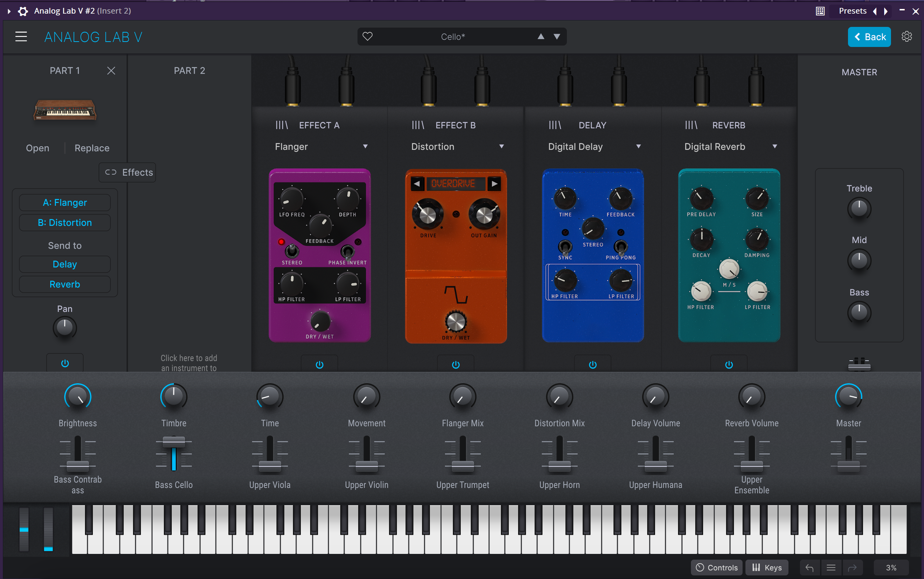Click the pitch bend wheel strip
This screenshot has height=579, width=924.
(x=24, y=529)
